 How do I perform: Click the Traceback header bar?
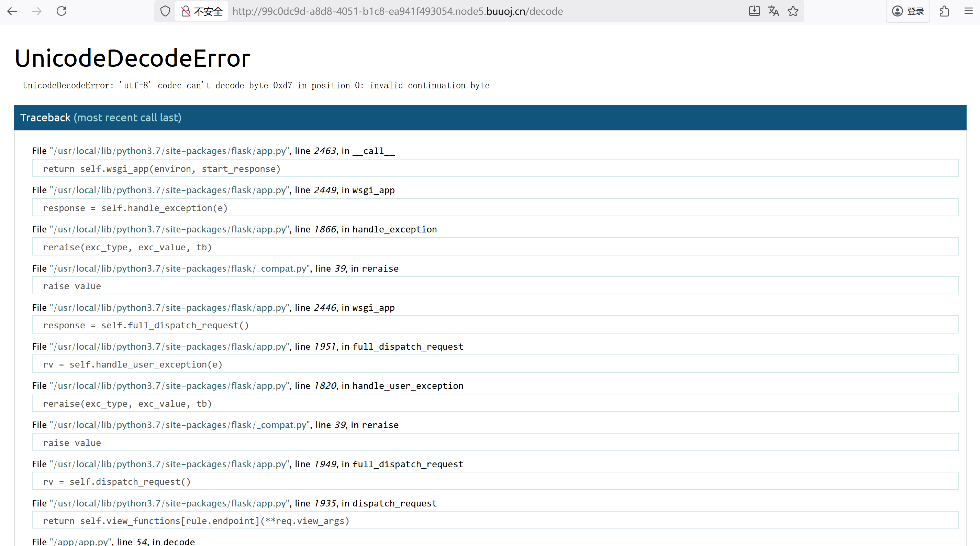coord(490,117)
